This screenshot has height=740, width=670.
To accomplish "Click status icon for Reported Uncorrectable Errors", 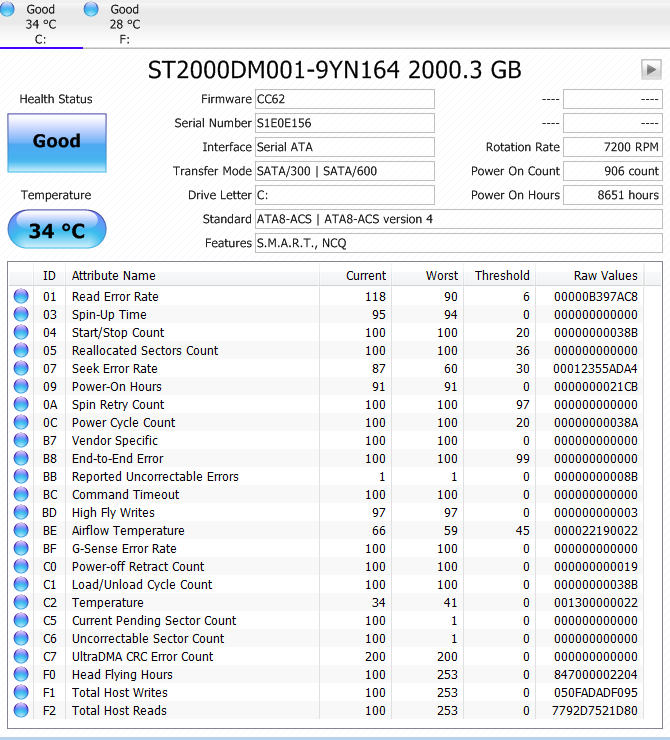I will click(x=21, y=476).
